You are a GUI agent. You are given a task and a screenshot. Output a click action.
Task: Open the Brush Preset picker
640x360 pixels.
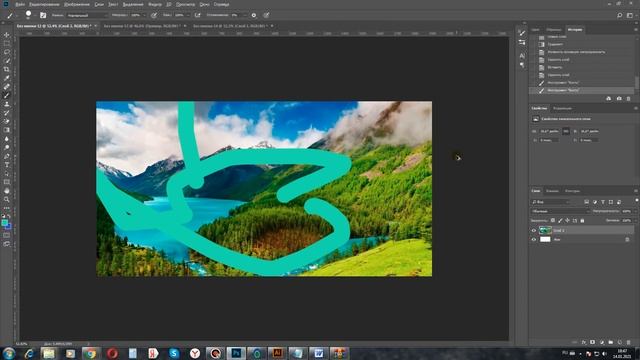click(x=28, y=15)
